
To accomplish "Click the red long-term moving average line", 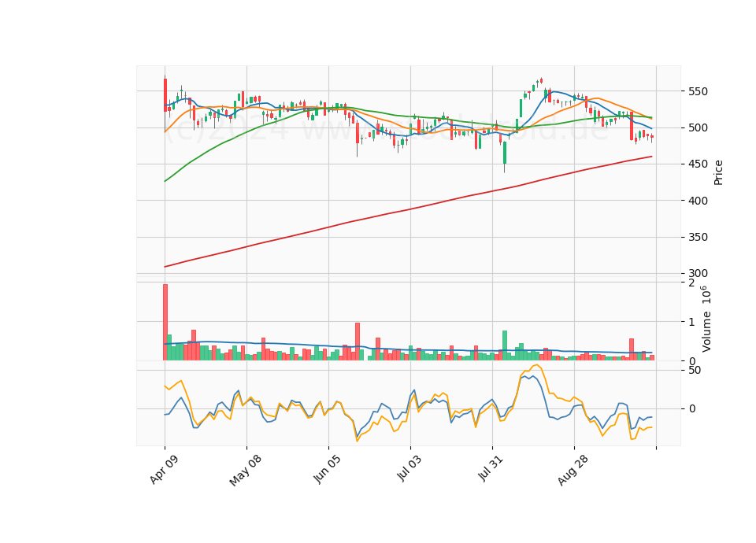I will pyautogui.click(x=409, y=209).
